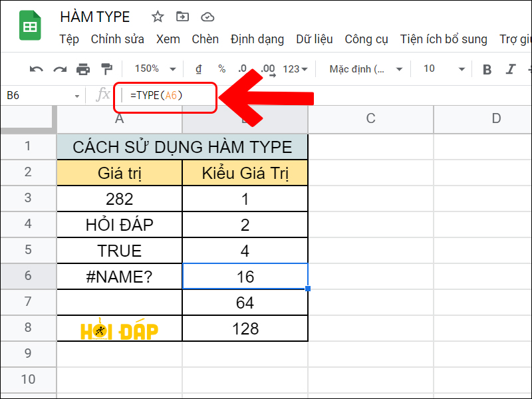Select the cell with value 16
The width and height of the screenshot is (532, 399).
[x=245, y=277]
